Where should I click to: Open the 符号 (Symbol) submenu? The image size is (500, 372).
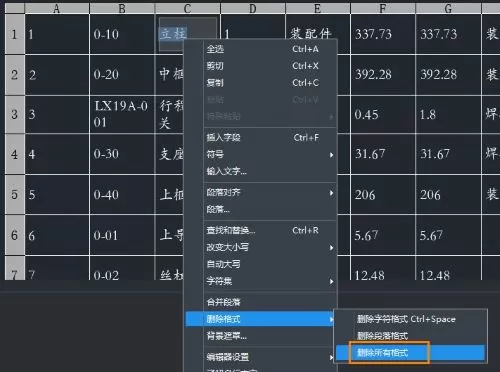point(261,154)
